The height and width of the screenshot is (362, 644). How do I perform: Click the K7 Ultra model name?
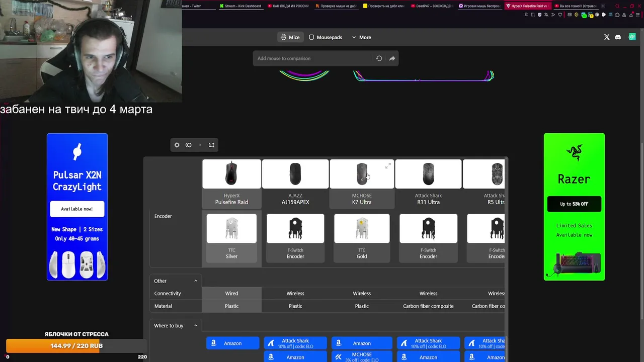tap(362, 202)
